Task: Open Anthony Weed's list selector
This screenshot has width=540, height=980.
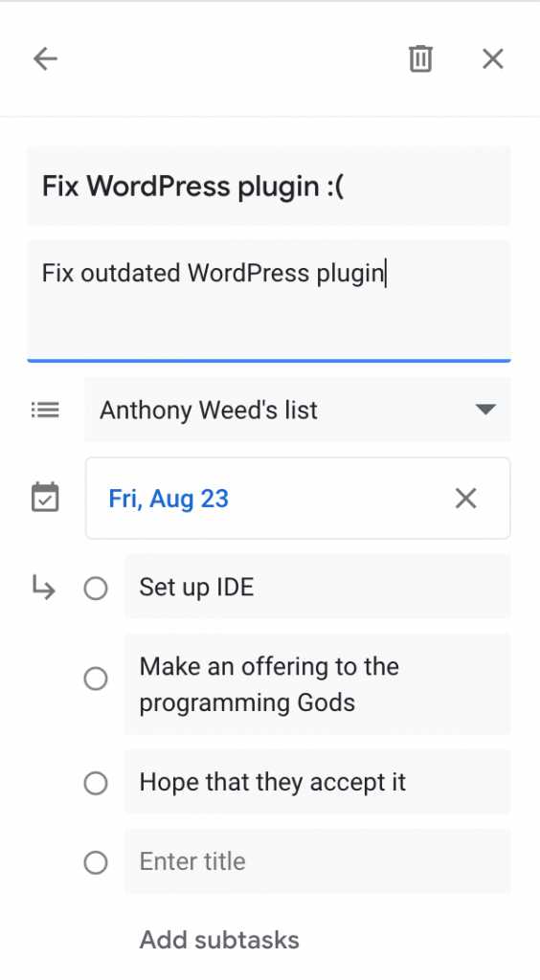Action: (x=298, y=410)
